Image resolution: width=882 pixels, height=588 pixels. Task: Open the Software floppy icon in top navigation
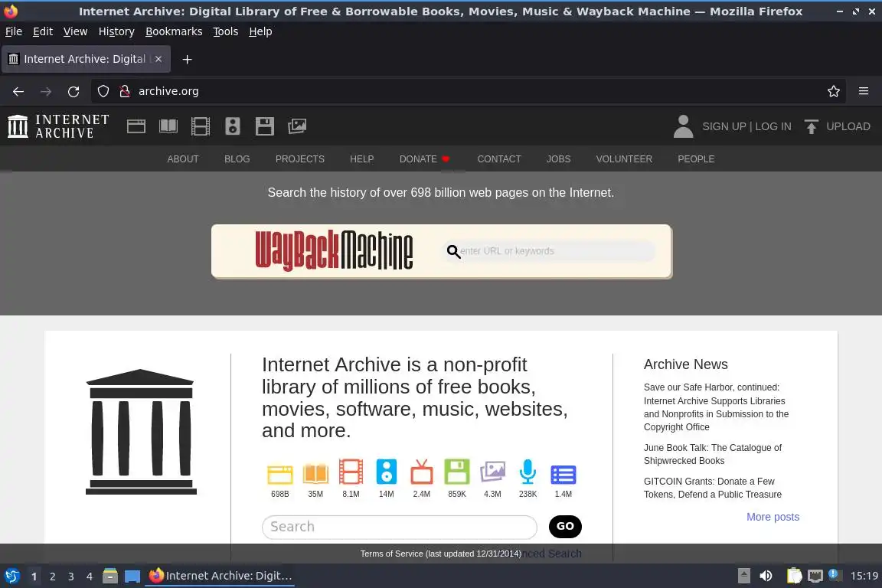tap(264, 126)
